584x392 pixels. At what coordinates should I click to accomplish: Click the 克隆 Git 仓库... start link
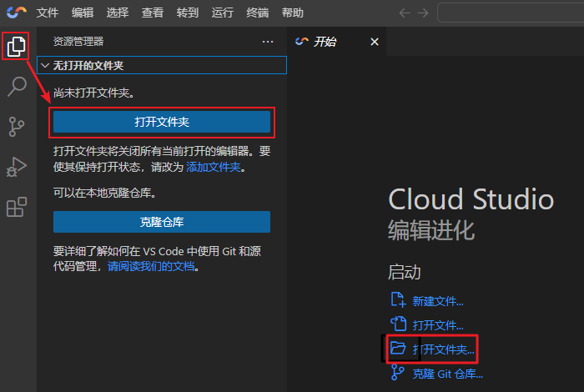click(448, 374)
